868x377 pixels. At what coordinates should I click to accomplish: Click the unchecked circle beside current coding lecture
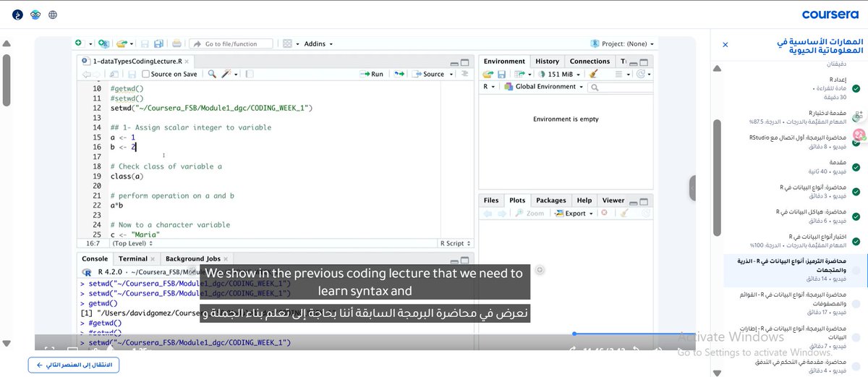[x=856, y=270]
